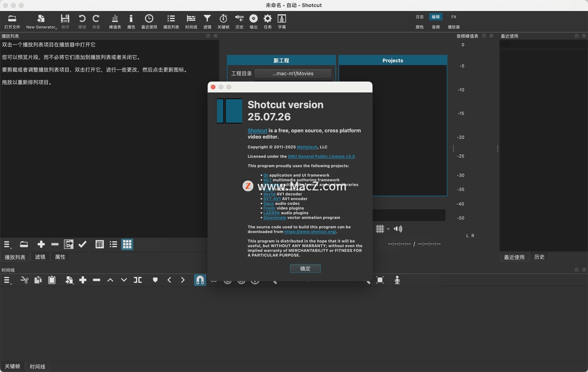This screenshot has height=372, width=588.
Task: Select the 属性 bottom tab
Action: coord(60,257)
